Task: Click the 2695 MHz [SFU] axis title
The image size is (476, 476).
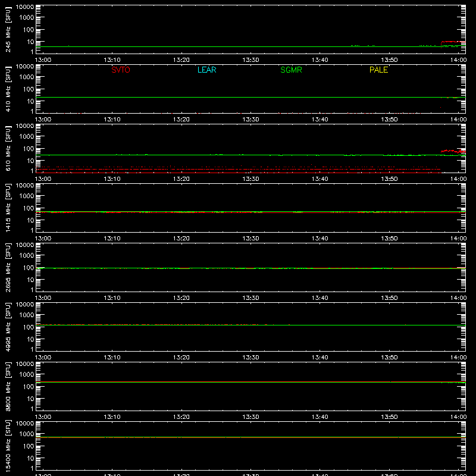Action: click(8, 267)
